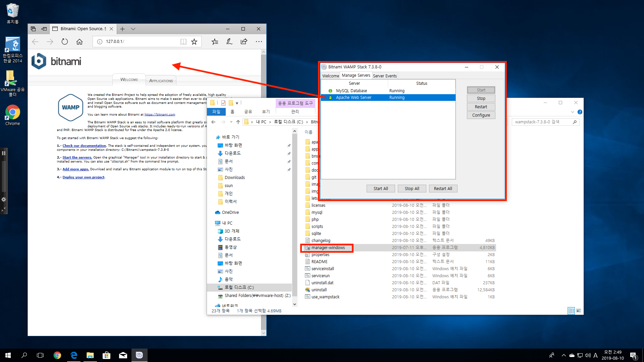
Task: Select MySQL Database server row
Action: 388,91
